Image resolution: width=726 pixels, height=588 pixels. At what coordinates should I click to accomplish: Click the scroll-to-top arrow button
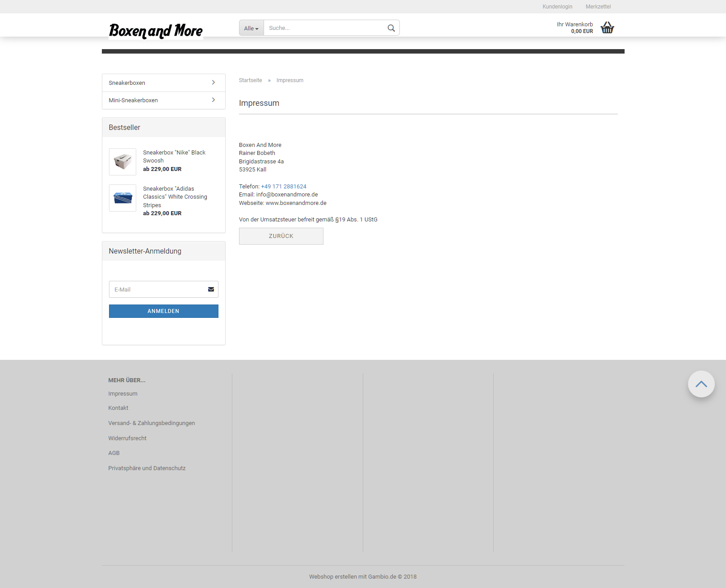tap(701, 384)
